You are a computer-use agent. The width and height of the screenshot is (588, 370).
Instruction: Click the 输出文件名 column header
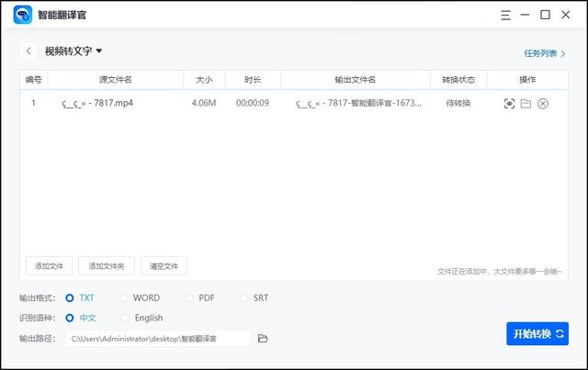coord(356,80)
